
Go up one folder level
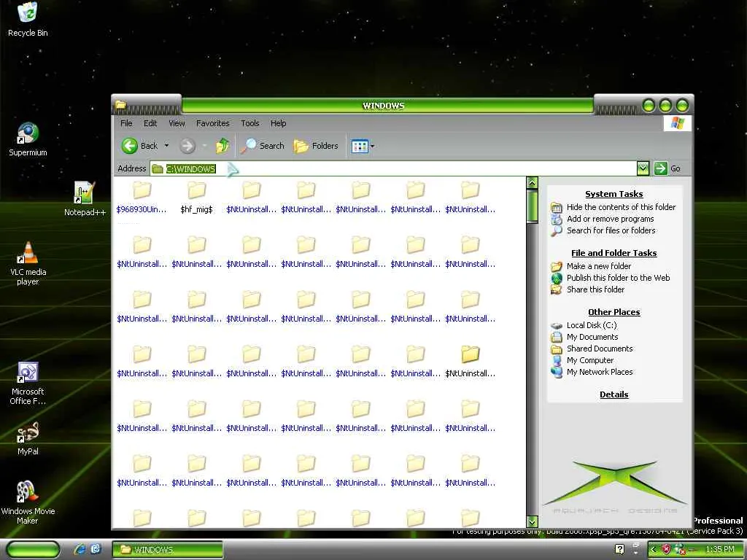pos(222,146)
